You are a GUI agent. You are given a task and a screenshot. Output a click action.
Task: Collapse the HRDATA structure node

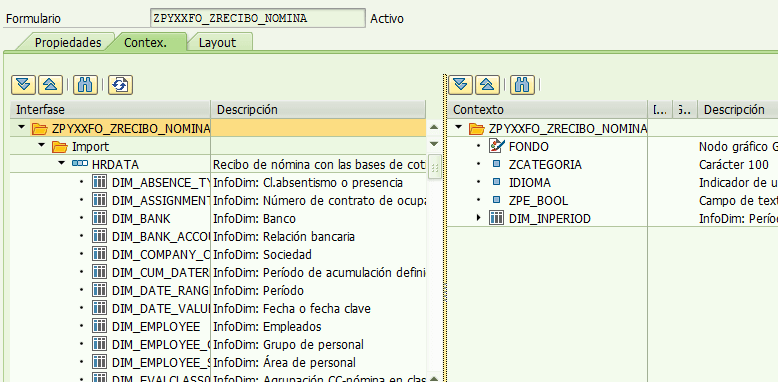62,163
